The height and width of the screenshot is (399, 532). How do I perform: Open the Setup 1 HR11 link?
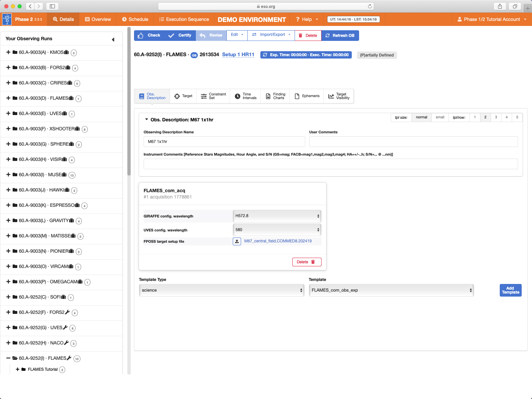pos(238,55)
